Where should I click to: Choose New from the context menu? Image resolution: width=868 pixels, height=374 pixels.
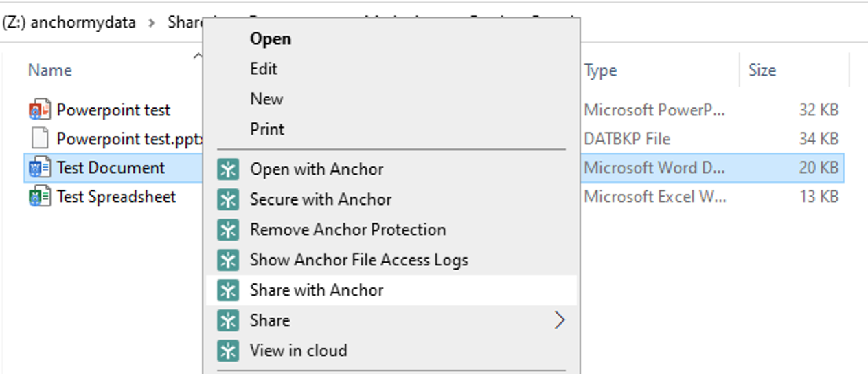click(x=266, y=99)
